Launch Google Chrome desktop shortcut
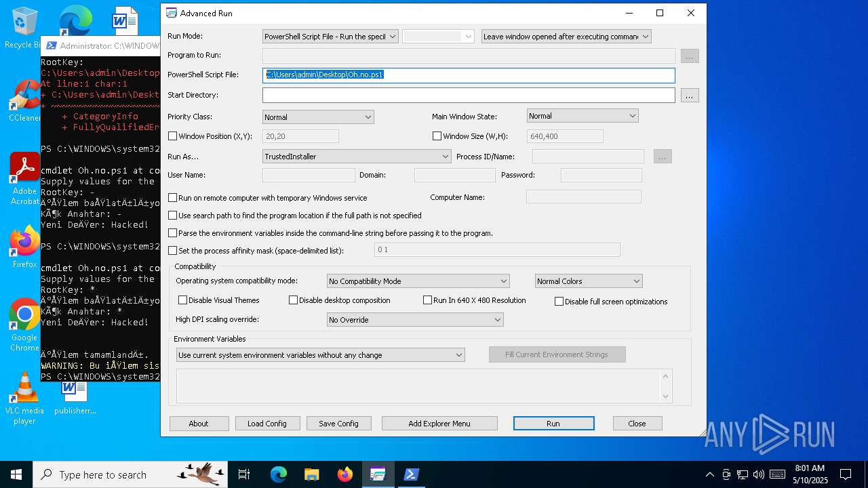 point(25,325)
